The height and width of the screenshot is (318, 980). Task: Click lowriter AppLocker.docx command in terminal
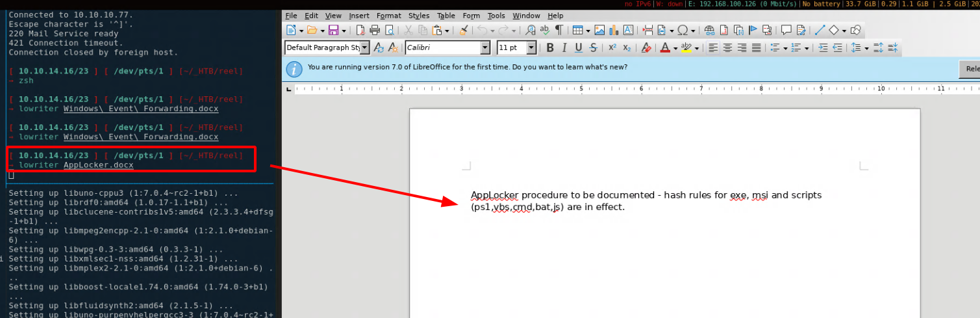(x=76, y=165)
